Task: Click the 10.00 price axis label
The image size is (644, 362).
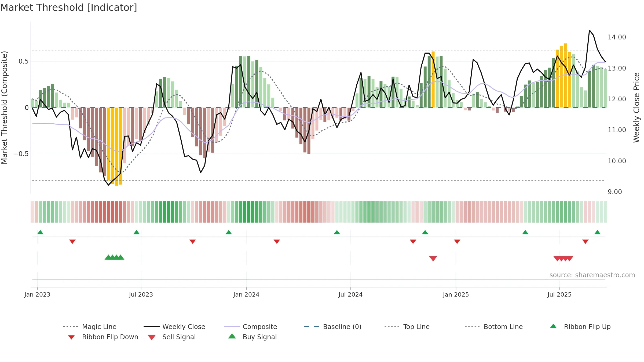Action: pyautogui.click(x=617, y=161)
